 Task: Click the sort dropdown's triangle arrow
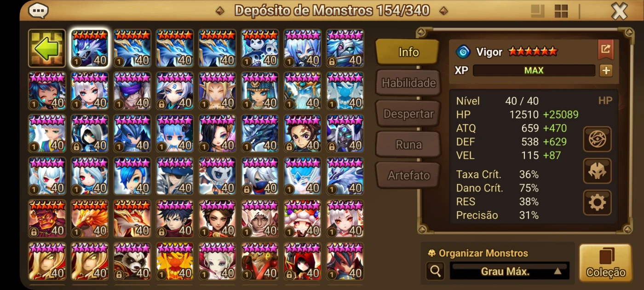558,271
